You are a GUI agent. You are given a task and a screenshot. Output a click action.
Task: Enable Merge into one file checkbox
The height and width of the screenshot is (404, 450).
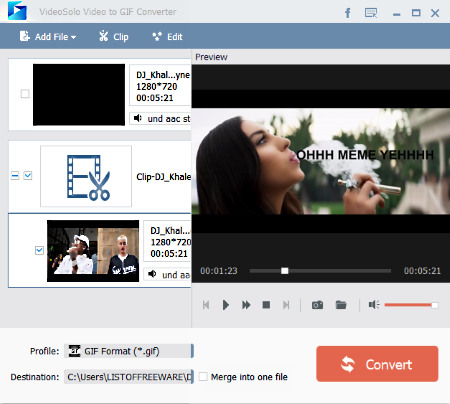[x=203, y=377]
